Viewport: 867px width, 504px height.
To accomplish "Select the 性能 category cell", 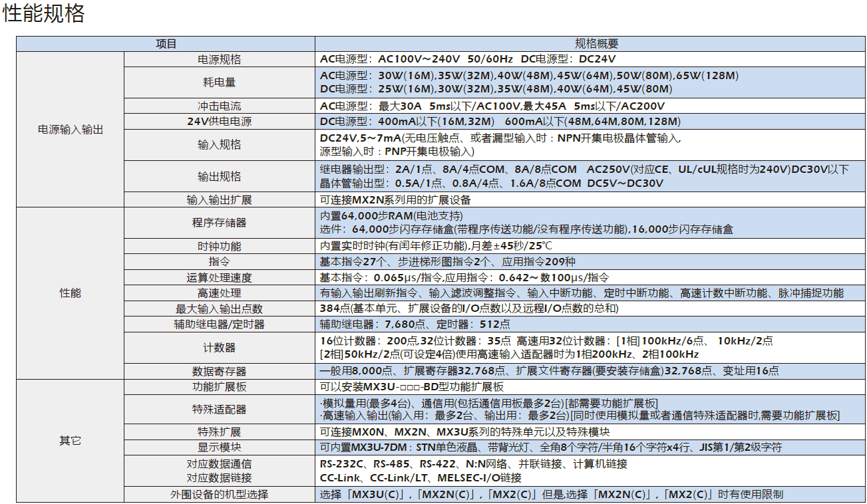I will tap(71, 291).
